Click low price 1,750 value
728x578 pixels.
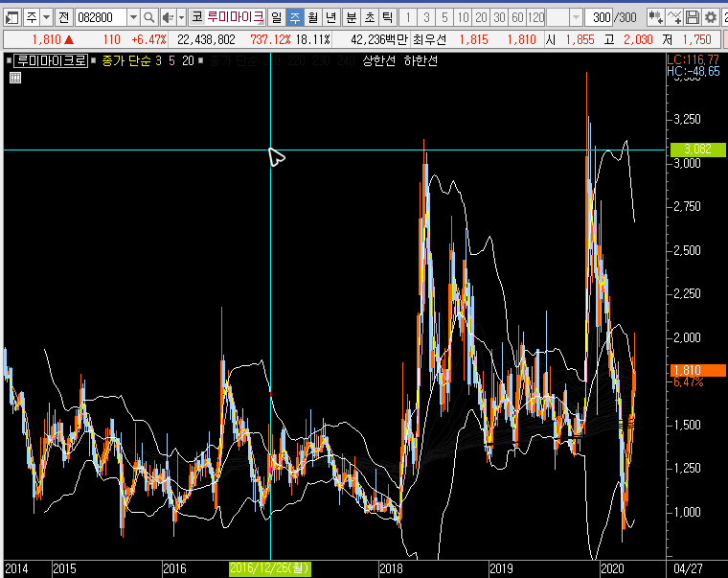[697, 39]
